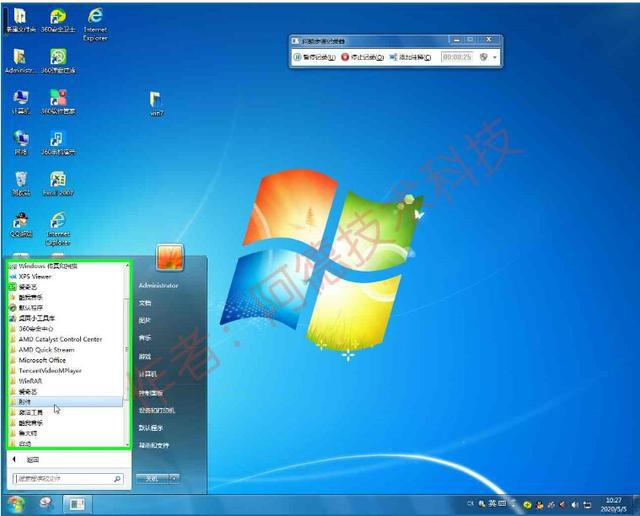Click the search magnifier icon in Start menu
The height and width of the screenshot is (516, 640).
[x=117, y=478]
